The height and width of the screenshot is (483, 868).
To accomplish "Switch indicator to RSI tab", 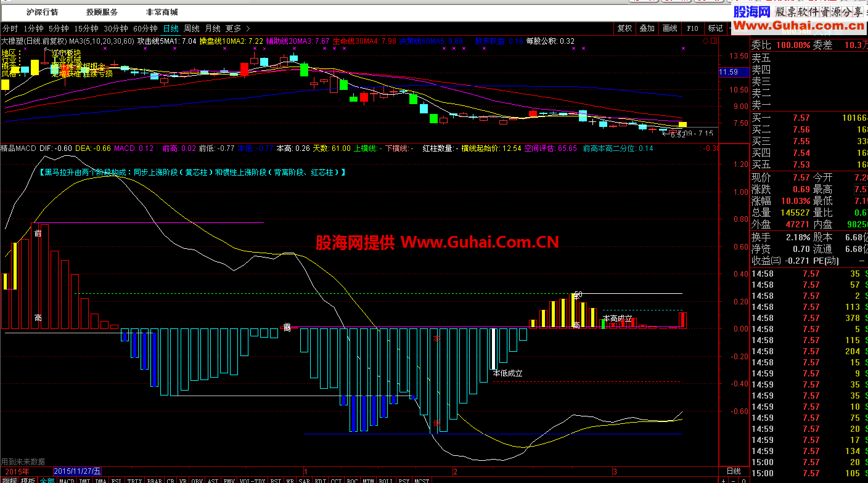I will 276,479.
